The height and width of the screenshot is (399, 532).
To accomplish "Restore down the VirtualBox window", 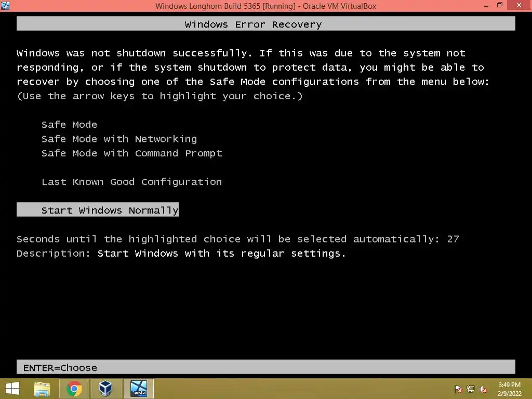I will pyautogui.click(x=499, y=5).
